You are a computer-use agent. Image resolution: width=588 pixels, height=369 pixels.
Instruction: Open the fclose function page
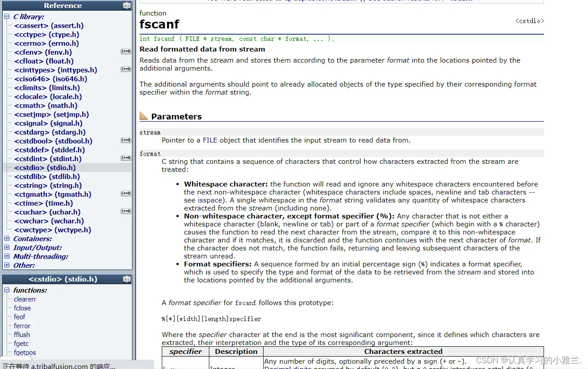click(x=22, y=308)
